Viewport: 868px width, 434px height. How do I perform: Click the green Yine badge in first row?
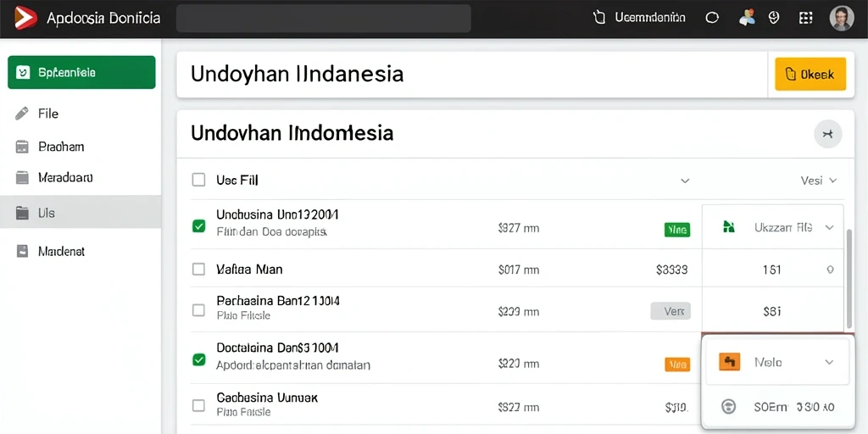[x=676, y=229]
